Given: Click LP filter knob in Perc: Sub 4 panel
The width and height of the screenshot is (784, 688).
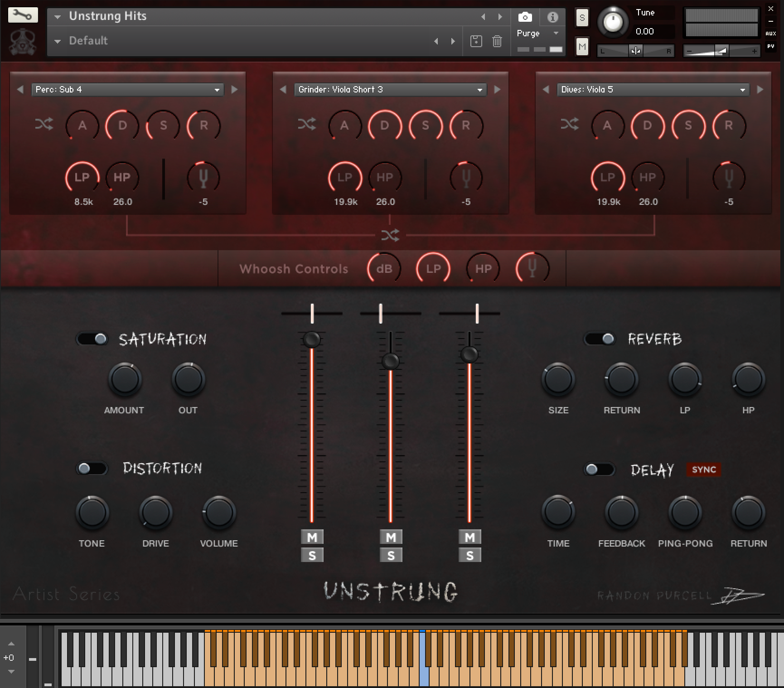Looking at the screenshot, I should (82, 178).
